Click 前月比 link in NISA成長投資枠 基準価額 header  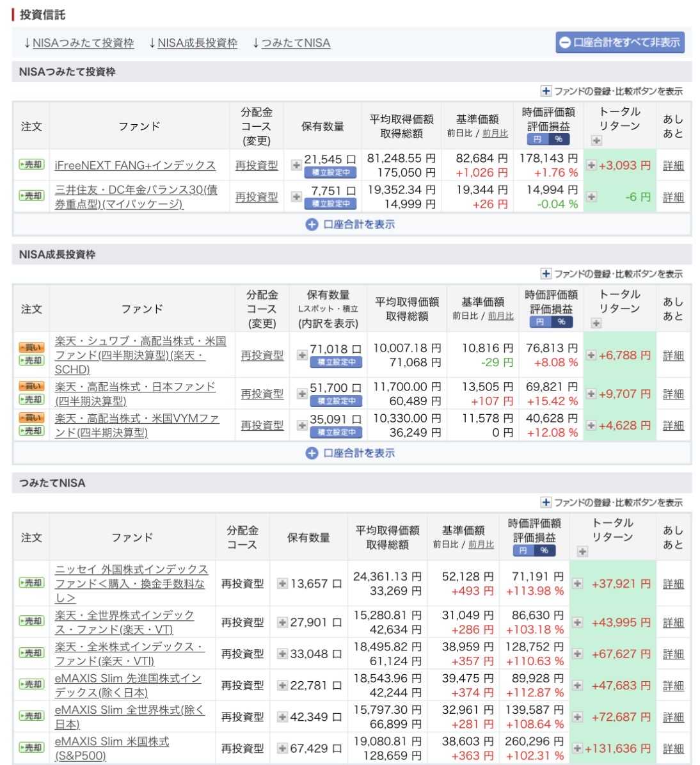[500, 316]
